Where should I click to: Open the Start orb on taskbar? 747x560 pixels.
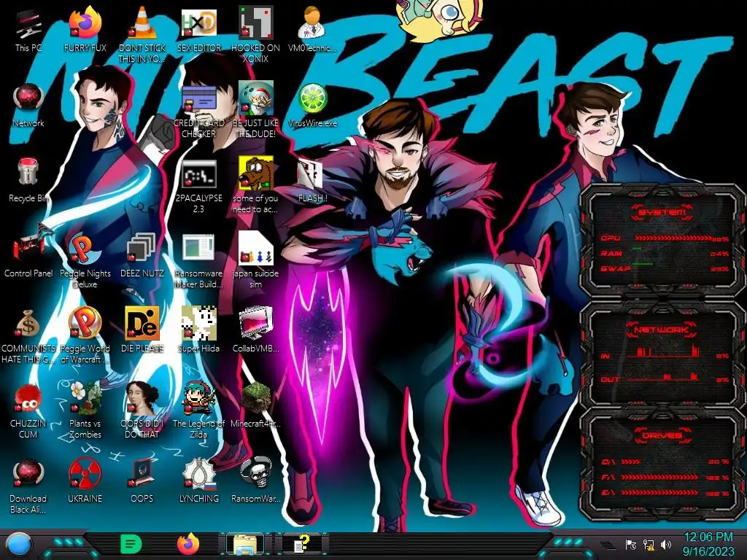click(18, 545)
